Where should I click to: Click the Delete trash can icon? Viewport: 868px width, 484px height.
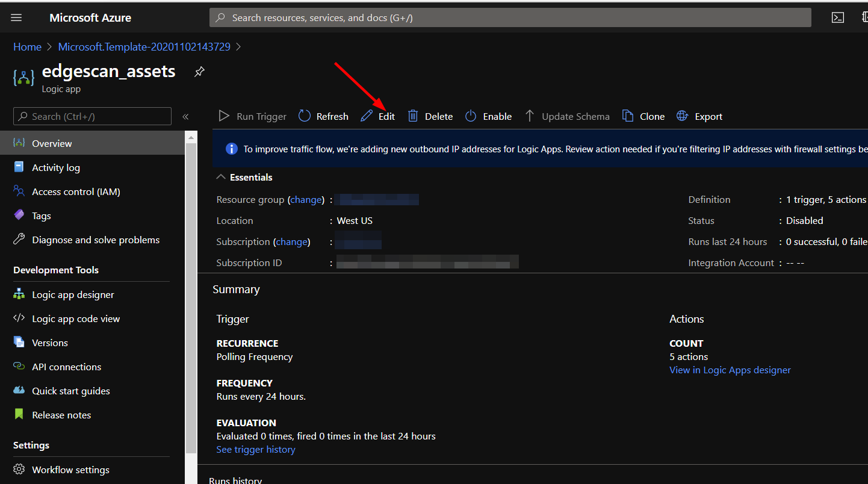tap(413, 116)
